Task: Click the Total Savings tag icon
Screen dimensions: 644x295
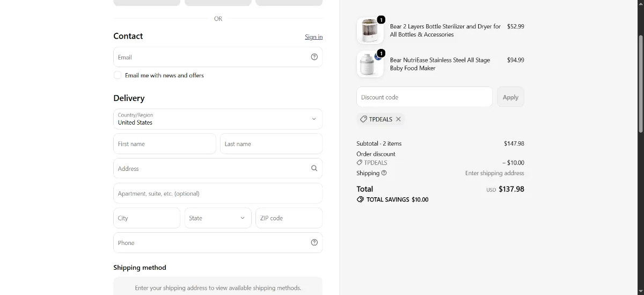Action: click(x=360, y=199)
